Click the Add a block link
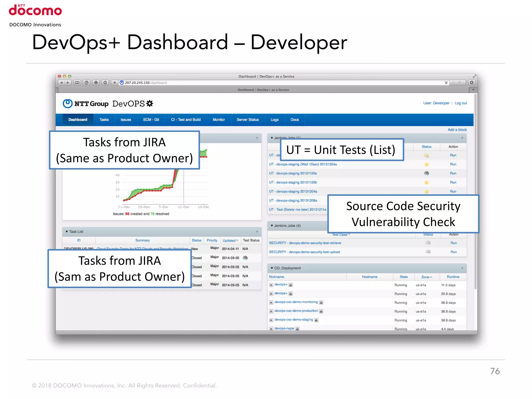Viewport: 532px width, 399px height. coord(457,130)
